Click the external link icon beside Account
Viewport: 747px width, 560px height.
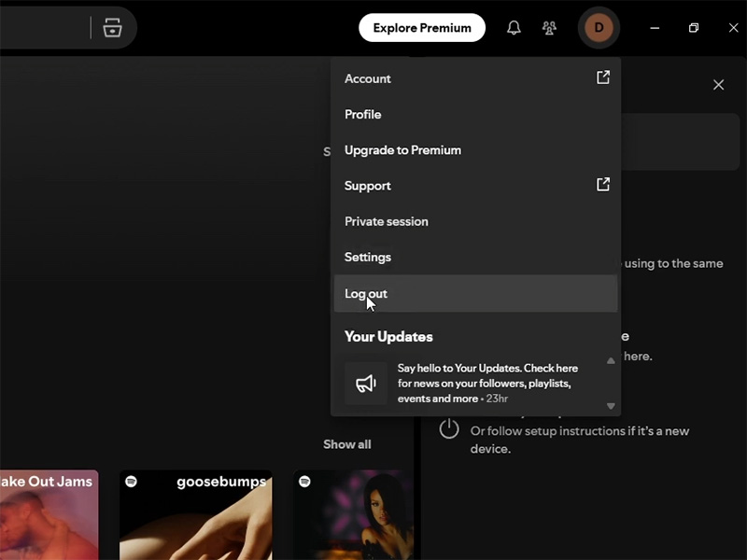click(x=603, y=77)
